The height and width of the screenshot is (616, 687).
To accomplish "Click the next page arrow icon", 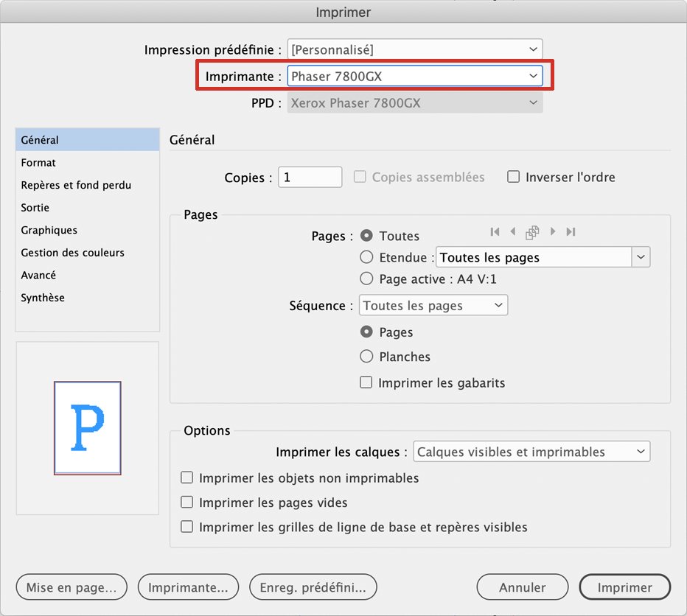I will tap(553, 231).
